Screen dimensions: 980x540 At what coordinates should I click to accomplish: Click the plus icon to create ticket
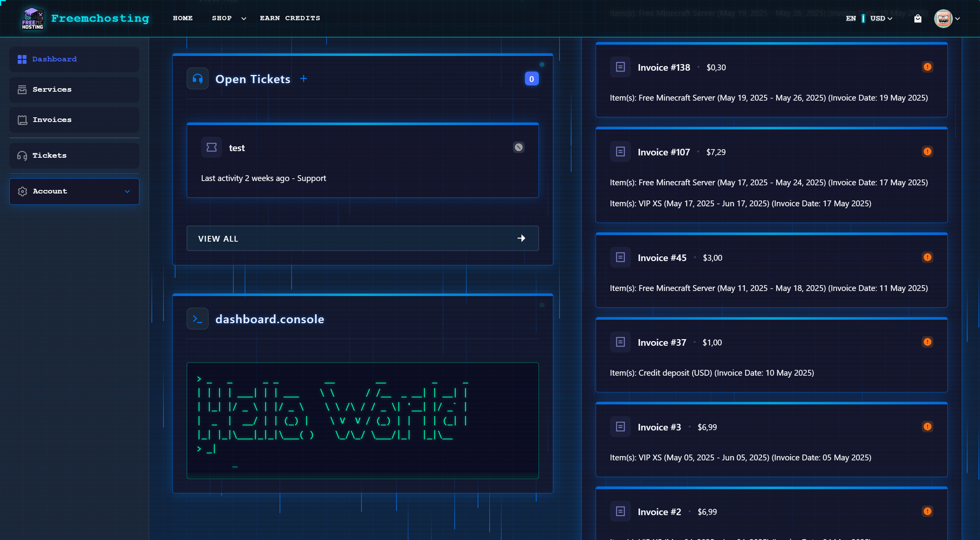tap(304, 79)
